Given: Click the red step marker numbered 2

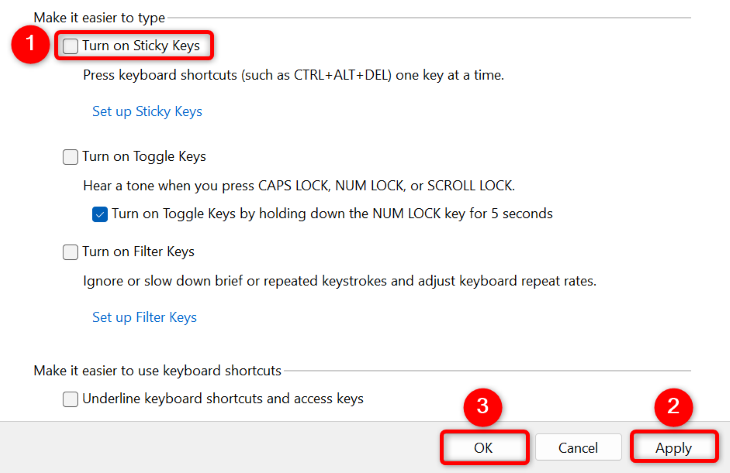Looking at the screenshot, I should coord(673,407).
